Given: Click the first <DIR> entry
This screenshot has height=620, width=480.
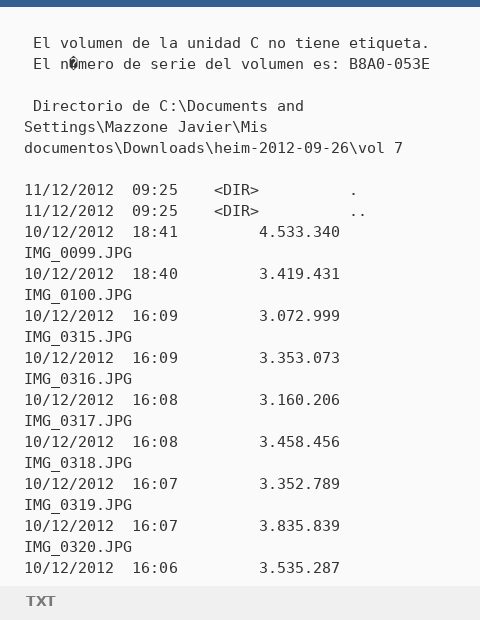Looking at the screenshot, I should click(x=236, y=190).
